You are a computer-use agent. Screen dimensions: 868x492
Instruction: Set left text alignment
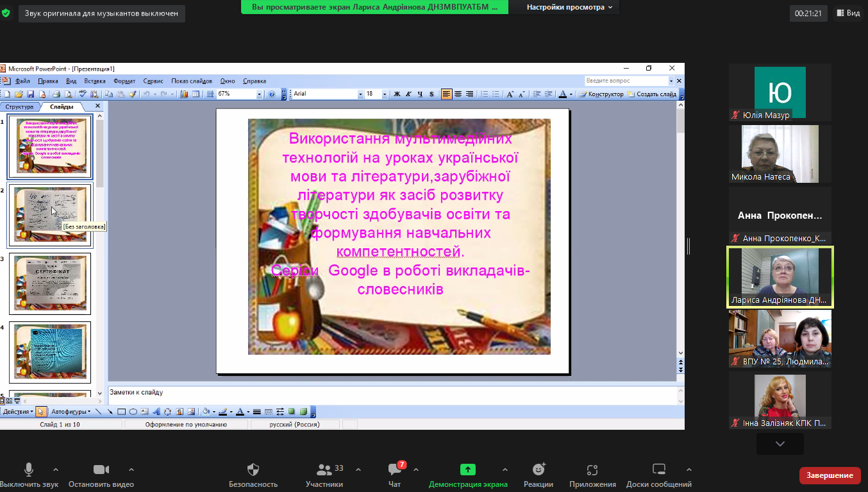click(447, 94)
